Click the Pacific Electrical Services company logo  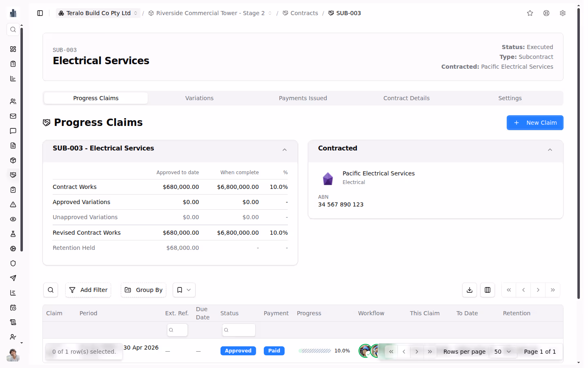(328, 179)
